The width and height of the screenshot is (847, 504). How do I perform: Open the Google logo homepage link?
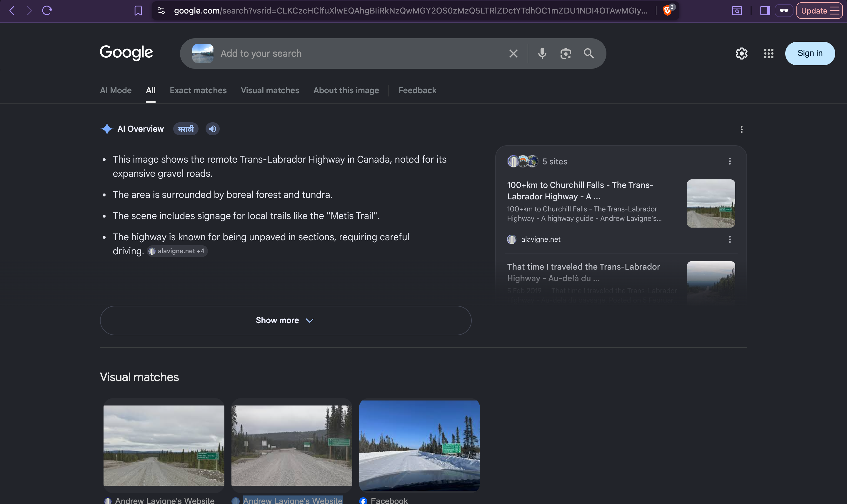coord(126,53)
